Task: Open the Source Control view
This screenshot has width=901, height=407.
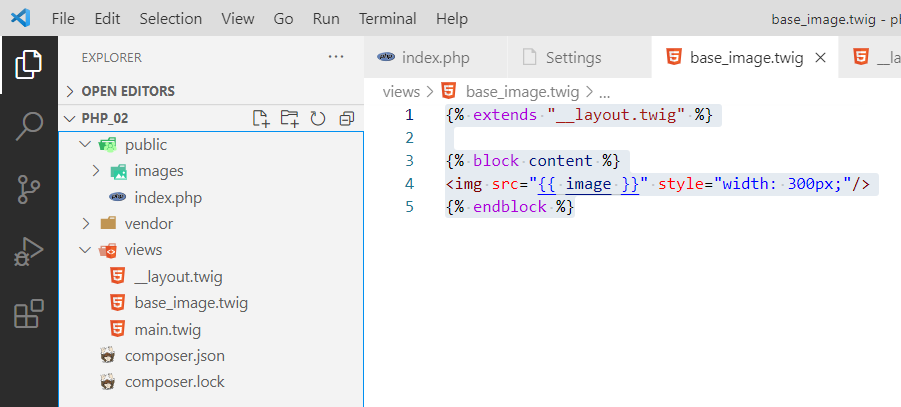Action: point(29,189)
